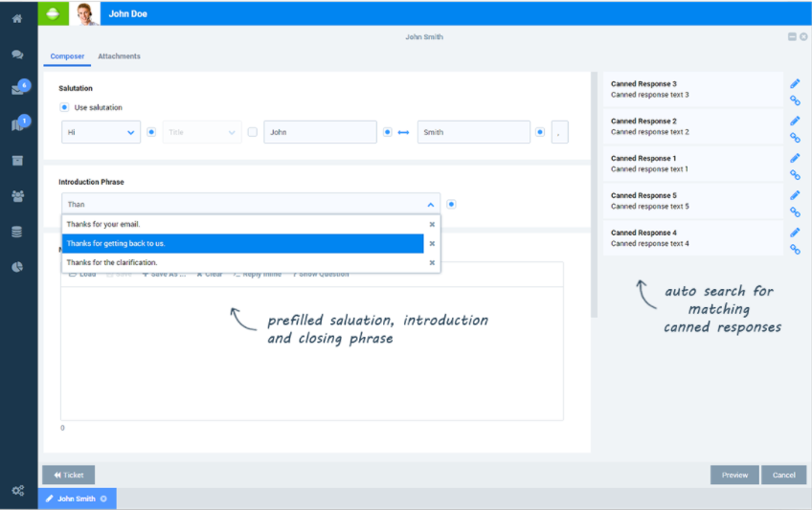This screenshot has width=812, height=510.
Task: Open the chat conversations sidebar icon
Action: coord(17,55)
